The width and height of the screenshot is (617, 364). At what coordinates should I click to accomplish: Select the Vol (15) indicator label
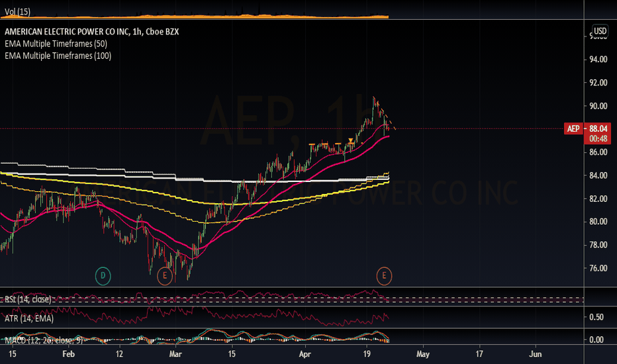point(17,12)
